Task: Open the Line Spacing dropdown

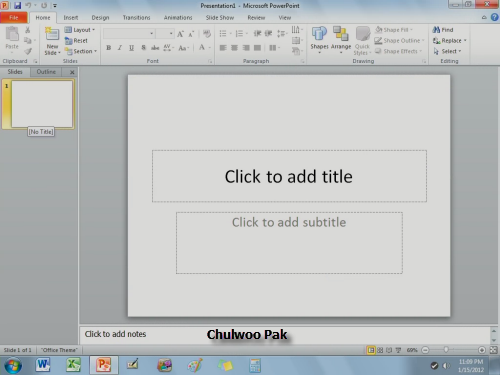Action: pos(282,33)
